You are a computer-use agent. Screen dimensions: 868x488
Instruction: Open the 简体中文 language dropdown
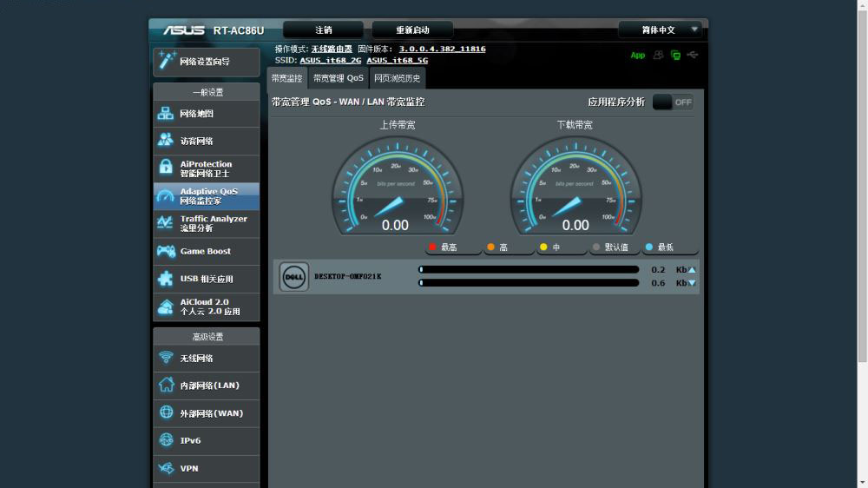(x=660, y=30)
